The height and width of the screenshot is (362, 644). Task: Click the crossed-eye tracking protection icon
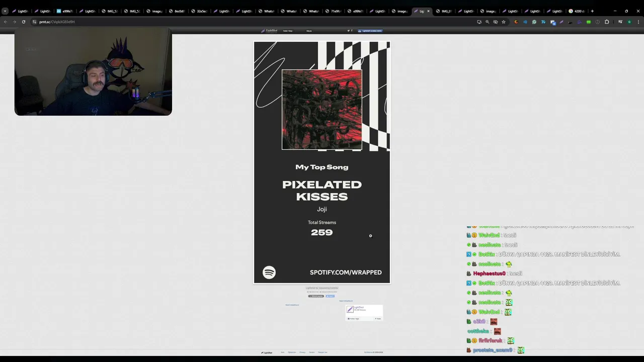pos(496,22)
